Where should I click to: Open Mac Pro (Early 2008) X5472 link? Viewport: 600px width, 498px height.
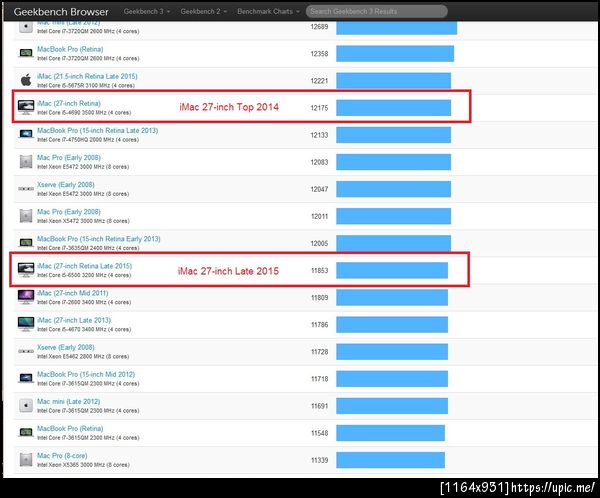pos(69,212)
